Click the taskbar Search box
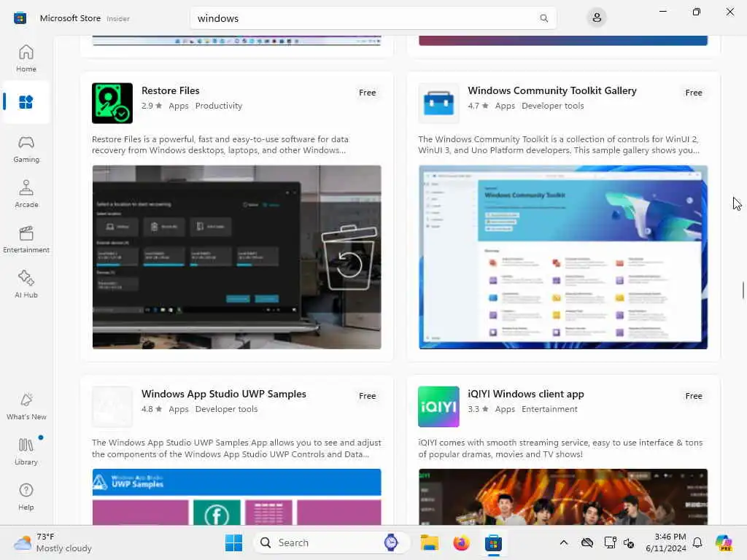Image resolution: width=747 pixels, height=560 pixels. click(x=332, y=542)
